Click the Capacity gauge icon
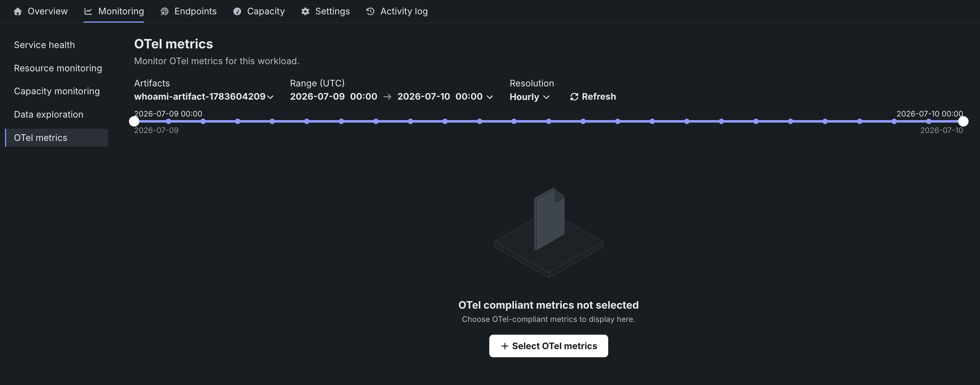Image resolution: width=980 pixels, height=385 pixels. [x=237, y=11]
